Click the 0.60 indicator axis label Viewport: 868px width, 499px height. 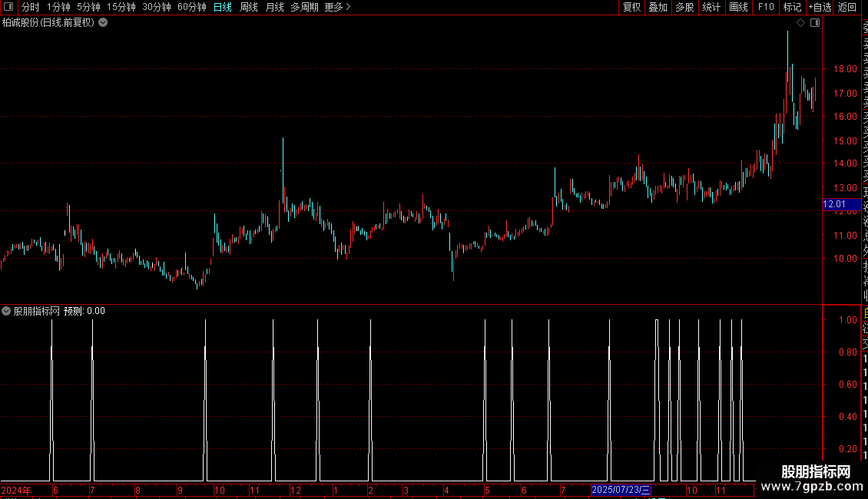point(847,385)
